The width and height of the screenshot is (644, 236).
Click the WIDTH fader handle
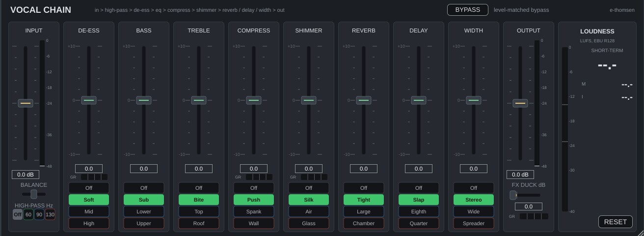[474, 100]
